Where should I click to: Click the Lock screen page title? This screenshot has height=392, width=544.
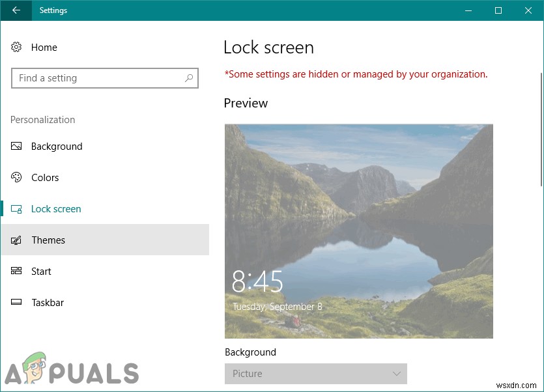[268, 47]
